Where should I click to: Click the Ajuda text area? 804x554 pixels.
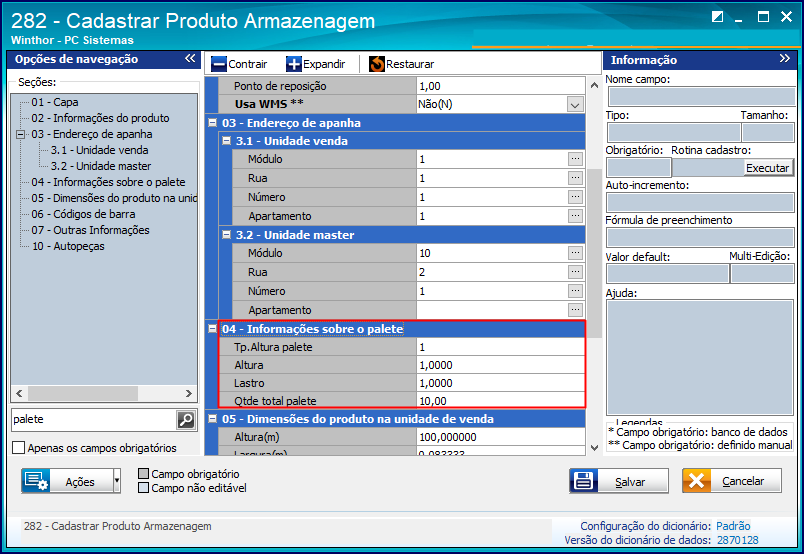point(700,358)
